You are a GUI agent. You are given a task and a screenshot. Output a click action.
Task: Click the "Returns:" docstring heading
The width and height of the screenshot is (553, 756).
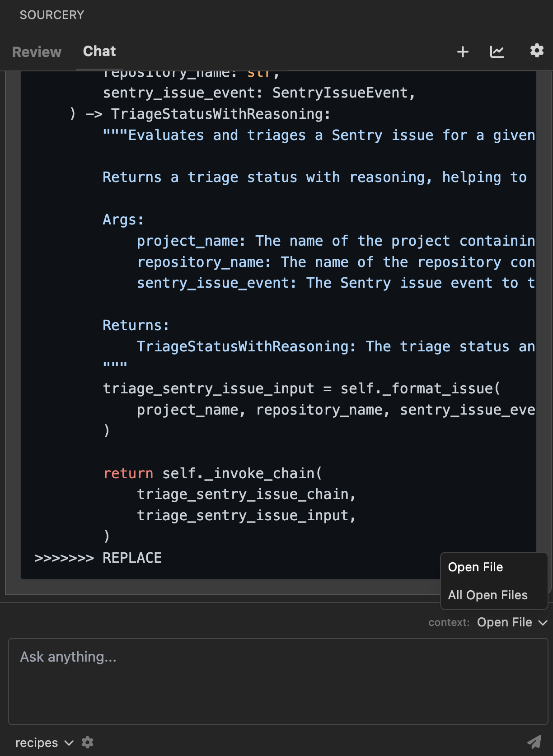click(x=136, y=326)
